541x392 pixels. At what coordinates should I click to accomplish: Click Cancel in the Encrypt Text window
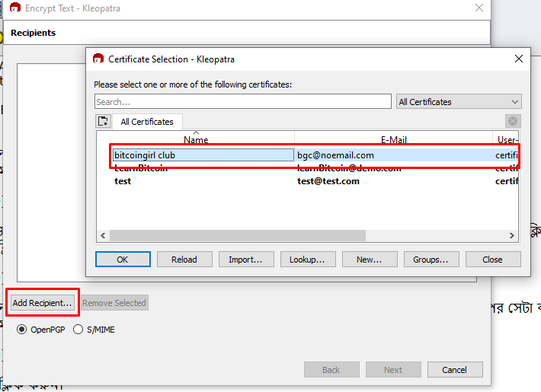coord(455,370)
